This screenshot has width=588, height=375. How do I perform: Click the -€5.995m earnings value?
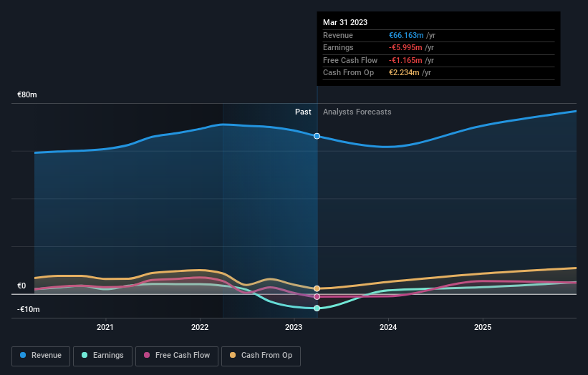[405, 47]
